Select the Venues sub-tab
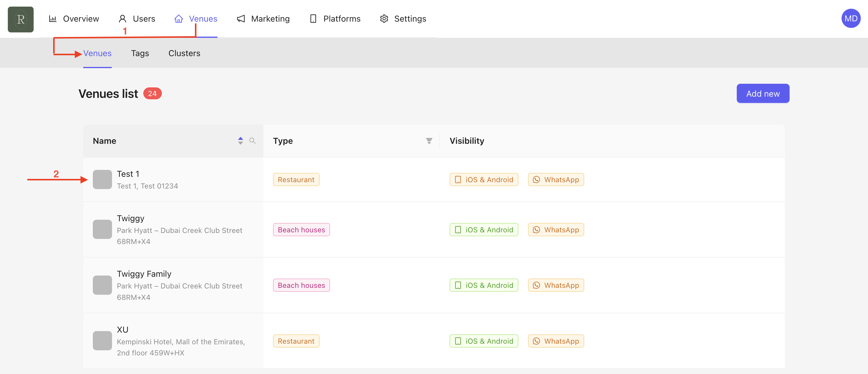This screenshot has height=374, width=868. point(97,53)
